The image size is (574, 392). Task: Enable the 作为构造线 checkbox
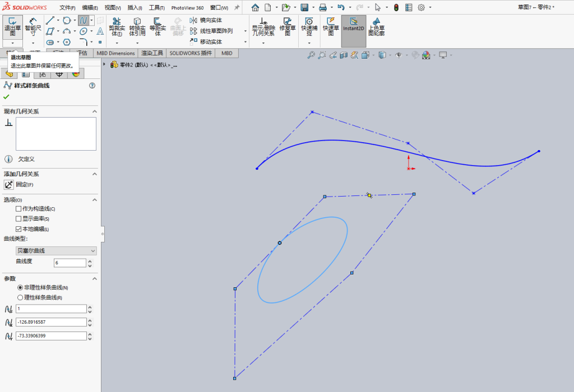pyautogui.click(x=18, y=209)
